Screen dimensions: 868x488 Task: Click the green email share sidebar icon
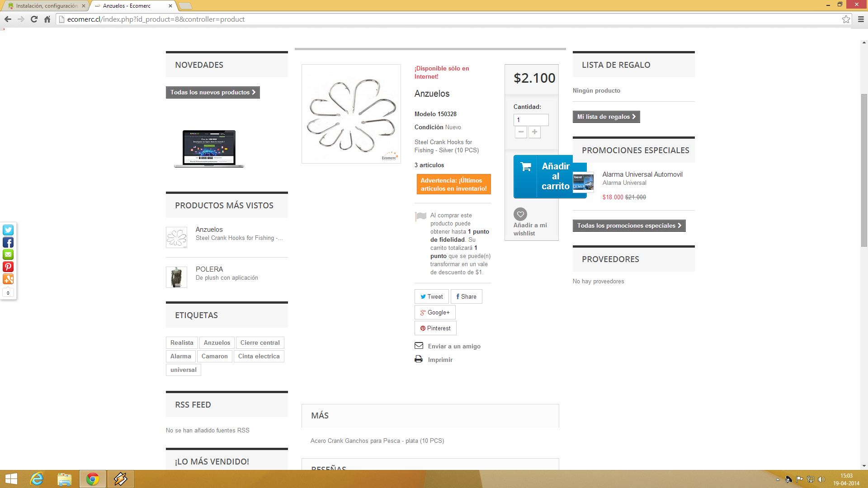point(8,255)
